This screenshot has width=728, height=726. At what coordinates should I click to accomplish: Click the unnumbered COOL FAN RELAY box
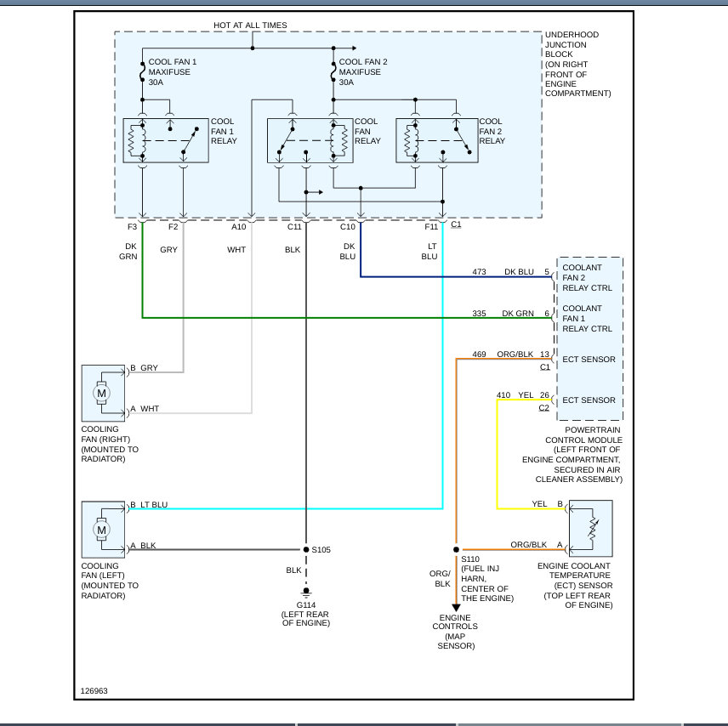click(x=310, y=140)
